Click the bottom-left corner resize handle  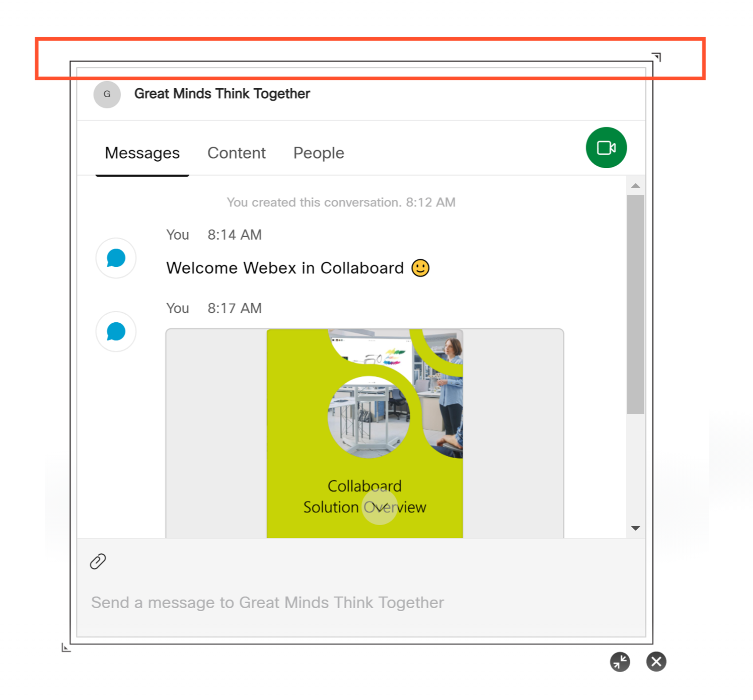(x=66, y=648)
